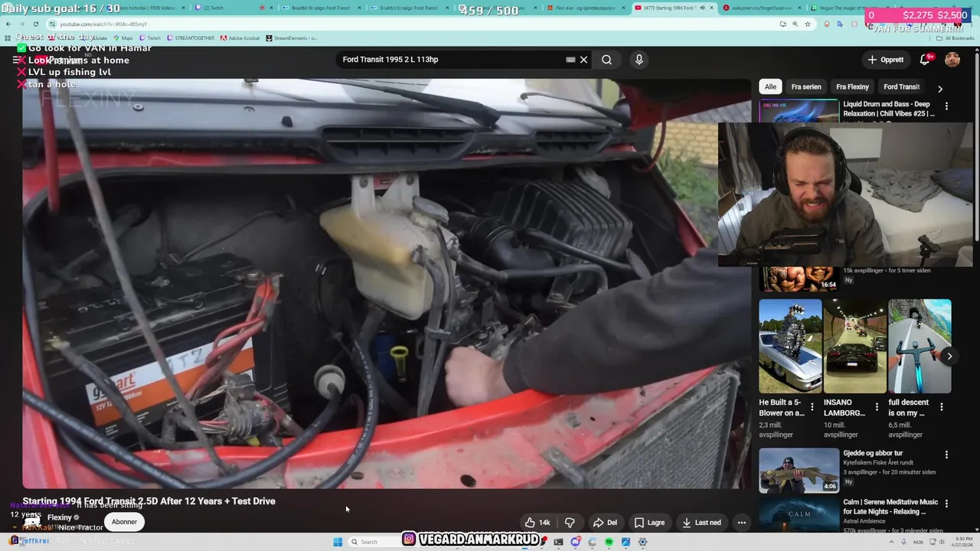
Task: Open more actions ellipsis under video
Action: pos(741,523)
